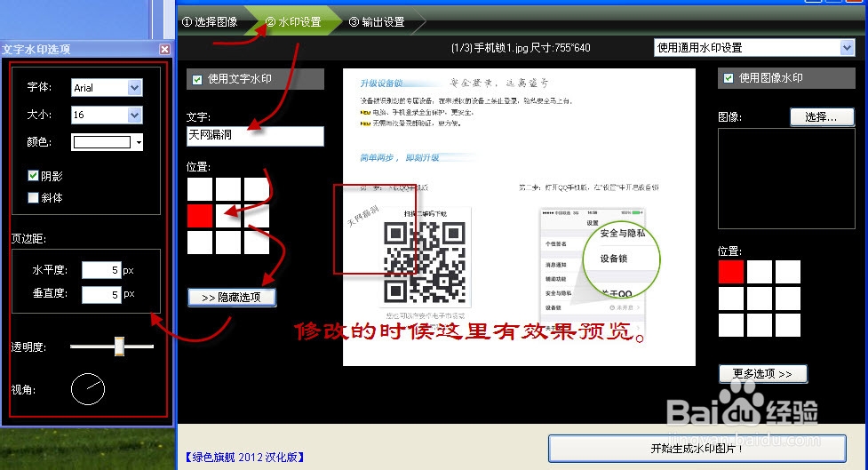Select top-left red image position cell
The width and height of the screenshot is (868, 470).
pos(731,272)
